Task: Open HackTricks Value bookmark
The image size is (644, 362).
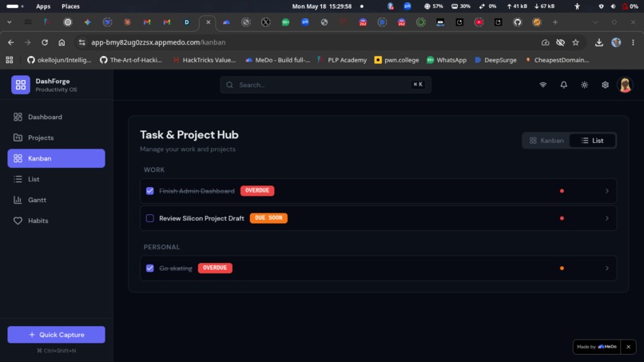Action: point(204,60)
